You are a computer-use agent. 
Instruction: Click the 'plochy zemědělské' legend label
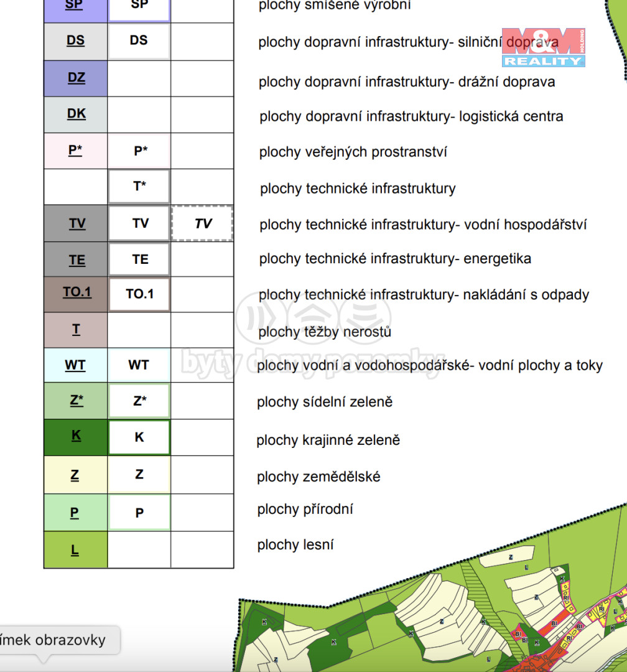click(x=318, y=477)
